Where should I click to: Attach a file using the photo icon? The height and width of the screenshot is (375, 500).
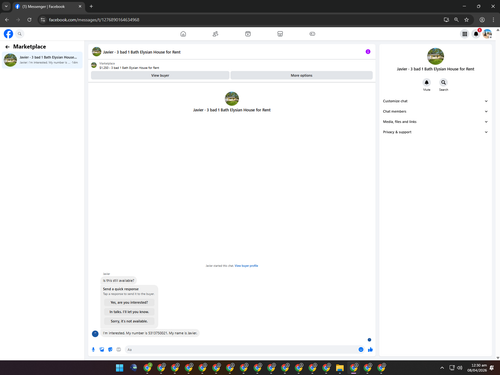coord(102,349)
